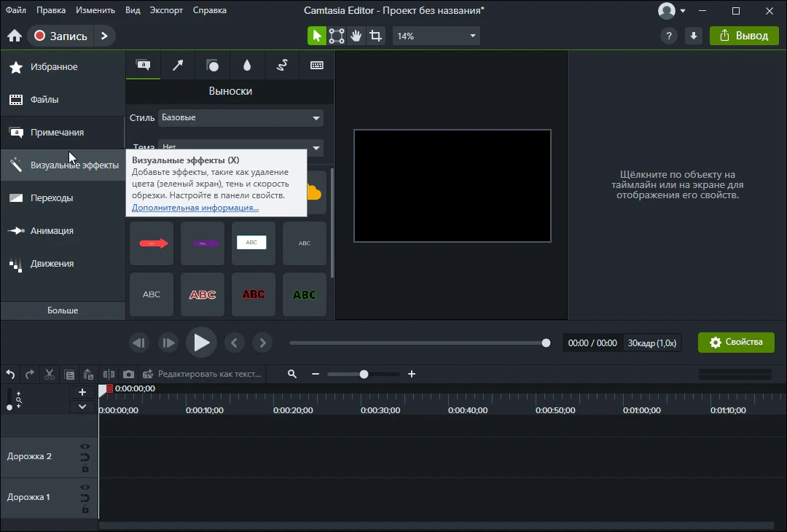This screenshot has width=787, height=532.
Task: Open the Экспорт menu
Action: pyautogui.click(x=166, y=10)
